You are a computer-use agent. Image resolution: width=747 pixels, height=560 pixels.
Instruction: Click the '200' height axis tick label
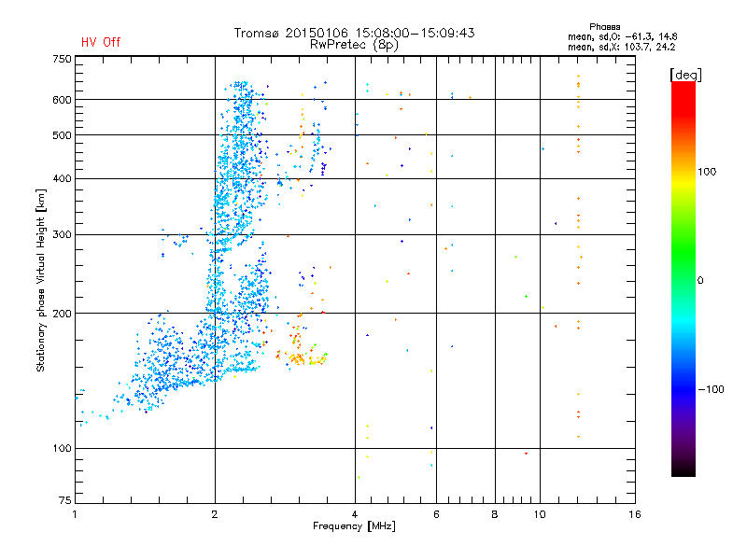(x=62, y=314)
